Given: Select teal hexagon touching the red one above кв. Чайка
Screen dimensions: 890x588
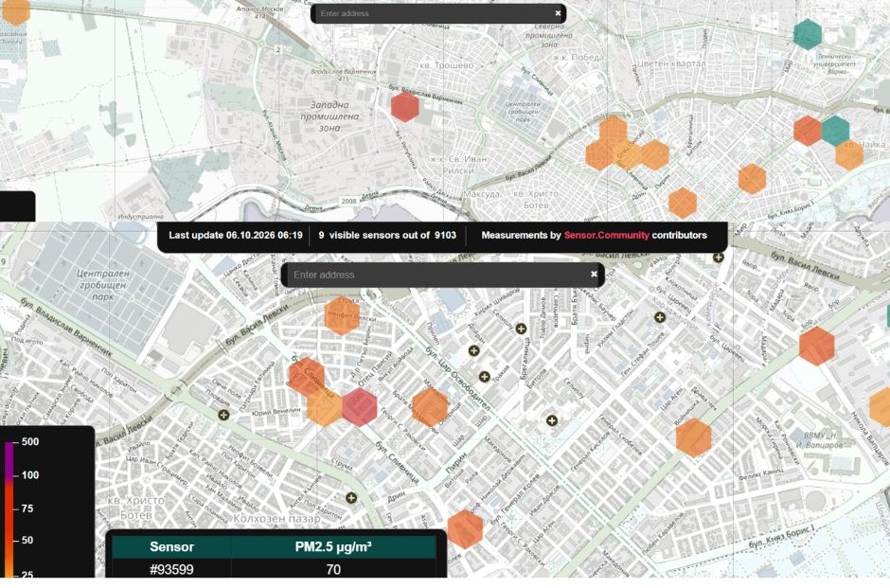Looking at the screenshot, I should [x=835, y=131].
